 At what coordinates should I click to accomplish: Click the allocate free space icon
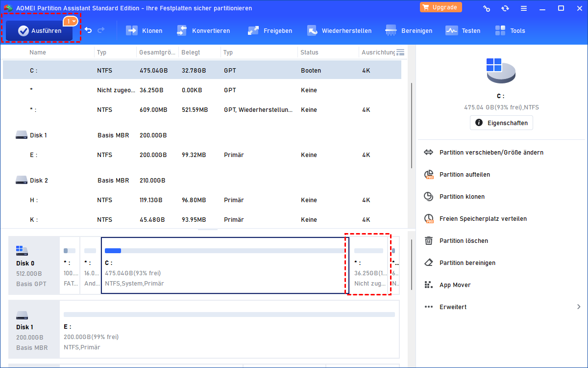(429, 218)
